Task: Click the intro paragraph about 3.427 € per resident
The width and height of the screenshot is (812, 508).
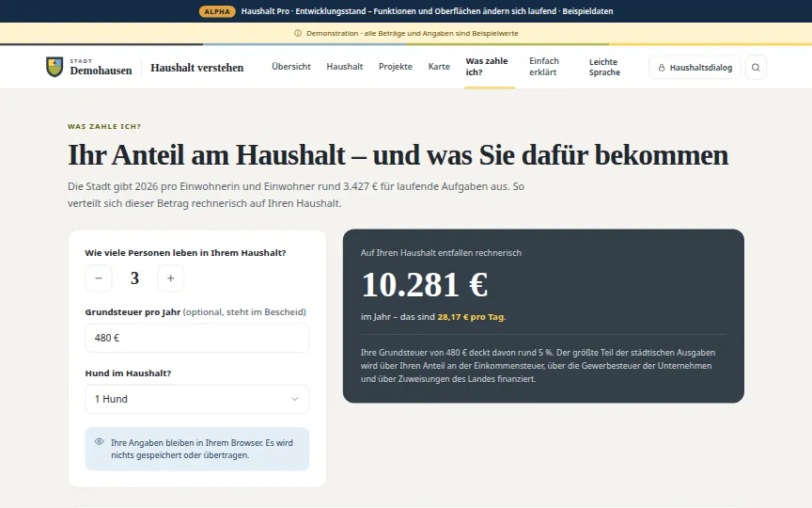Action: (296, 195)
